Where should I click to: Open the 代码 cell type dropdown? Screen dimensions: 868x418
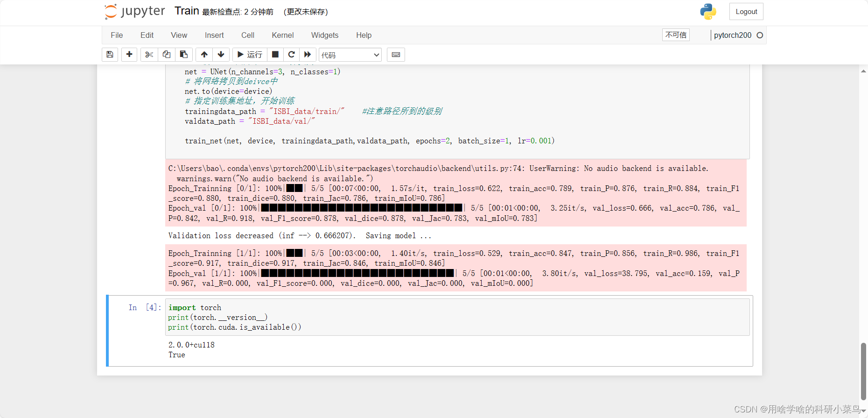[x=350, y=55]
